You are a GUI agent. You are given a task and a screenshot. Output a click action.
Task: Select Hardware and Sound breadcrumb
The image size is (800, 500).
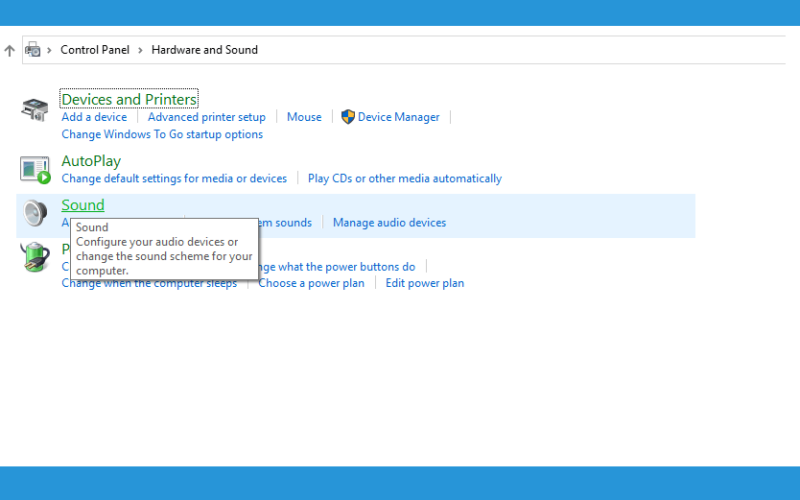205,49
